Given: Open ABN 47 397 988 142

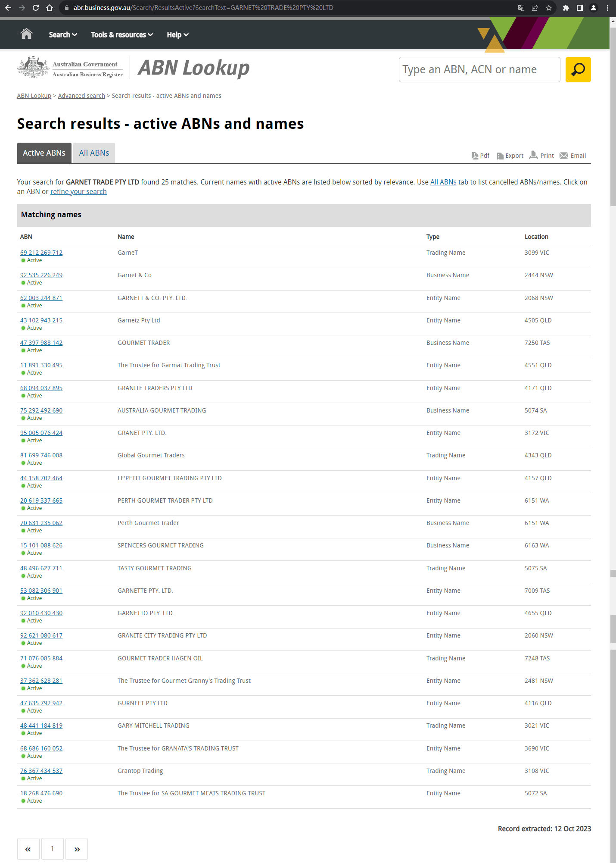Looking at the screenshot, I should 41,343.
